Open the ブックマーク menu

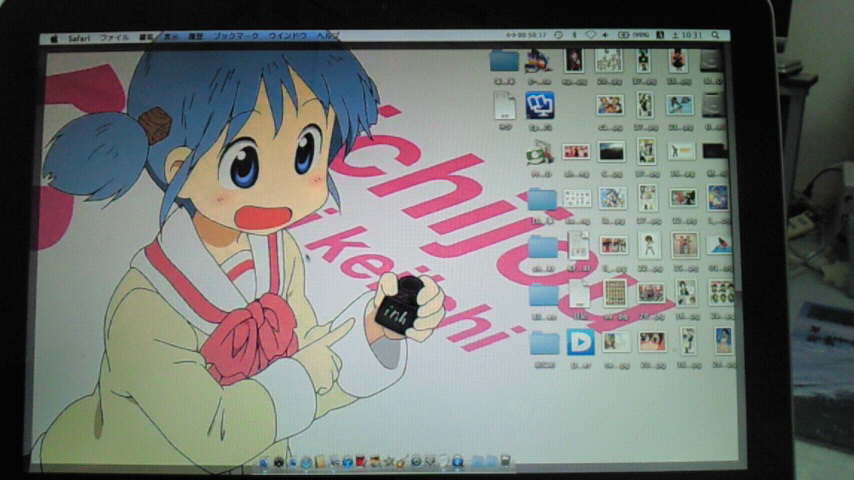pyautogui.click(x=235, y=36)
